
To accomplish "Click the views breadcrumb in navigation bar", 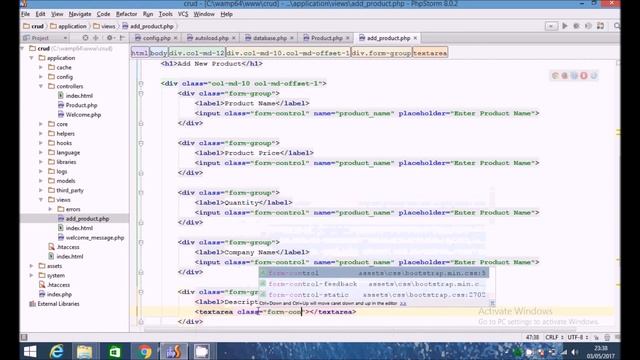I will 104,26.
